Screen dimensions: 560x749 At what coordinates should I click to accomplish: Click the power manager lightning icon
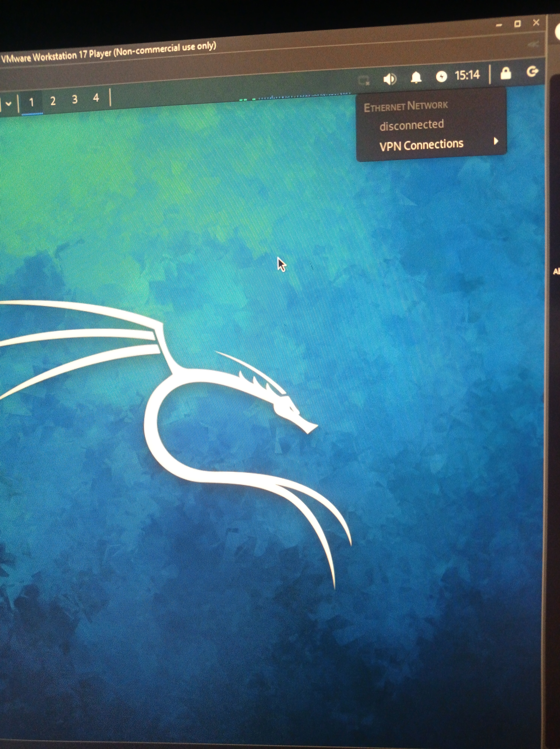(441, 77)
